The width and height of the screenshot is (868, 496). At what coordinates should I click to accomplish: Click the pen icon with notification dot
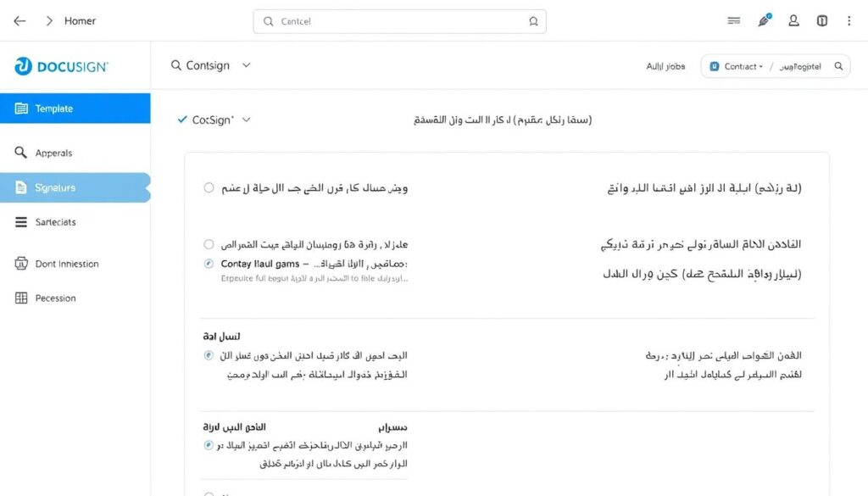pyautogui.click(x=765, y=20)
